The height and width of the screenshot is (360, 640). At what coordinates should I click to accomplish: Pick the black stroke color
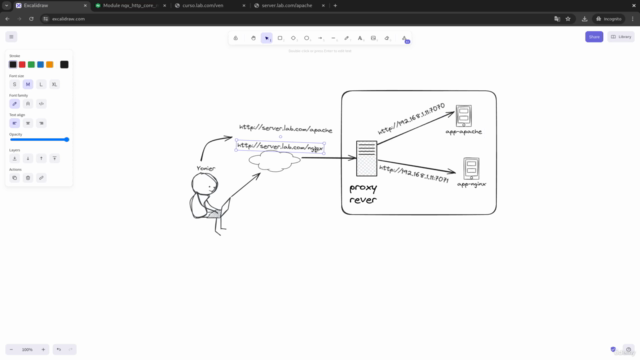[x=13, y=64]
